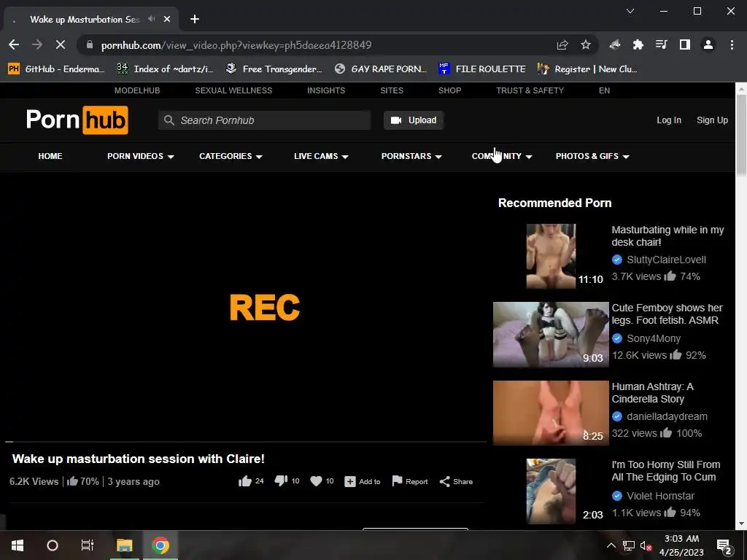Go to the HOME navigation tab
The height and width of the screenshot is (560, 747).
point(50,156)
